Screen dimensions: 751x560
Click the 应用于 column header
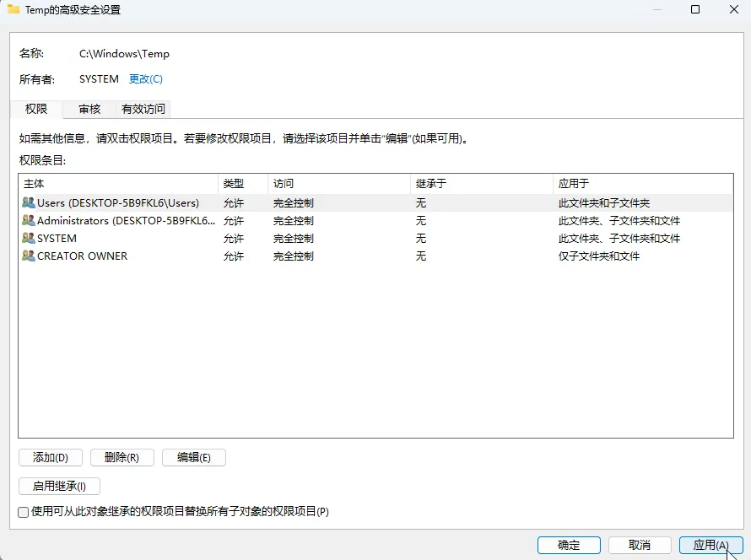pyautogui.click(x=641, y=184)
